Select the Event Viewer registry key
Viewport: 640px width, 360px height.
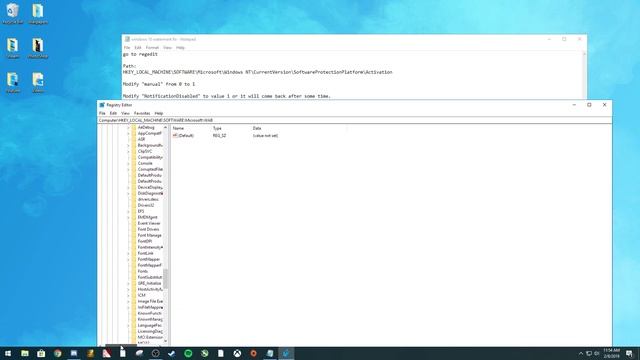pyautogui.click(x=149, y=223)
